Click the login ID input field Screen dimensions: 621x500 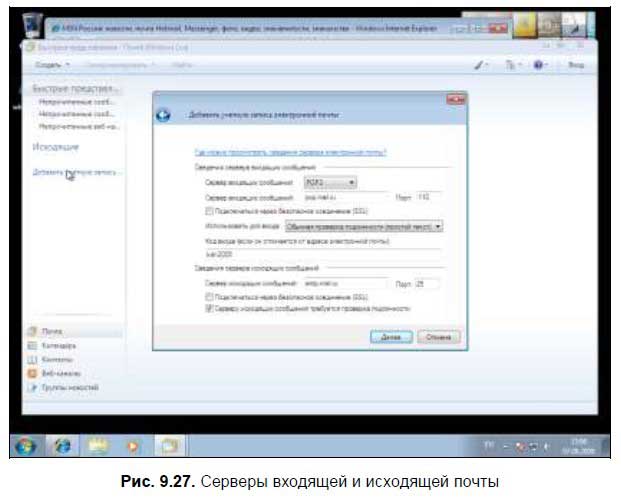(323, 254)
